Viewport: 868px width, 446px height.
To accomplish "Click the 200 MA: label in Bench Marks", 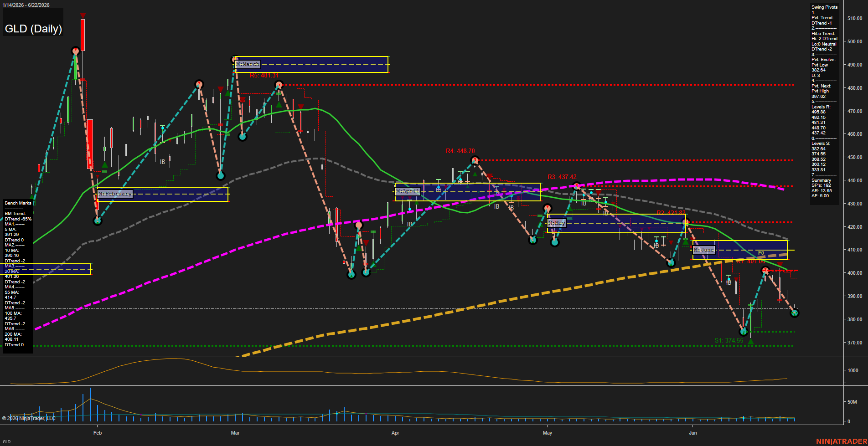I will 13,334.
